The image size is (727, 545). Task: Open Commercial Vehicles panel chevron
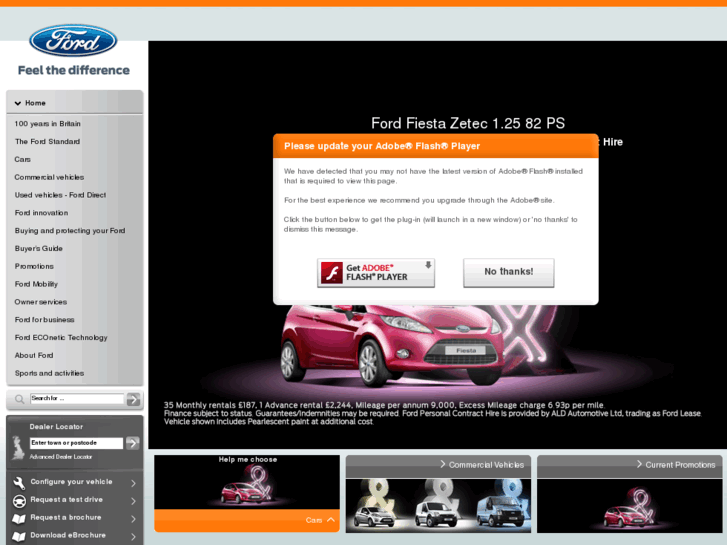[x=443, y=464]
